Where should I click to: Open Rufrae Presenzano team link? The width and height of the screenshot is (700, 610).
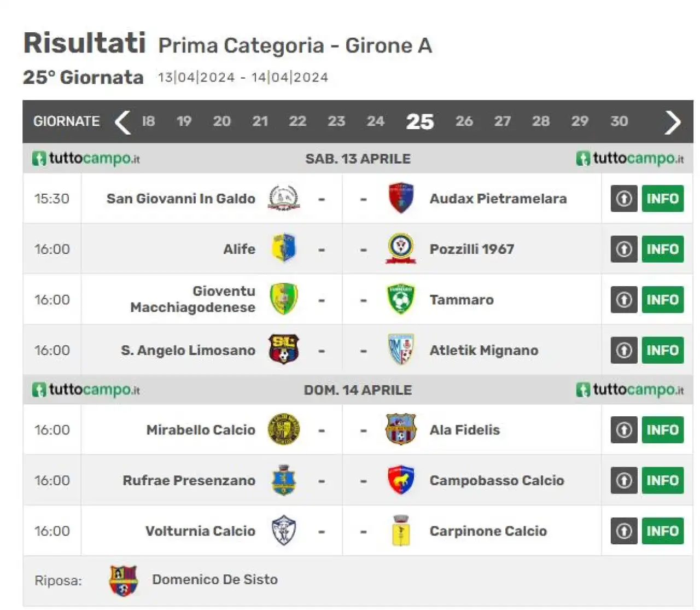189,481
